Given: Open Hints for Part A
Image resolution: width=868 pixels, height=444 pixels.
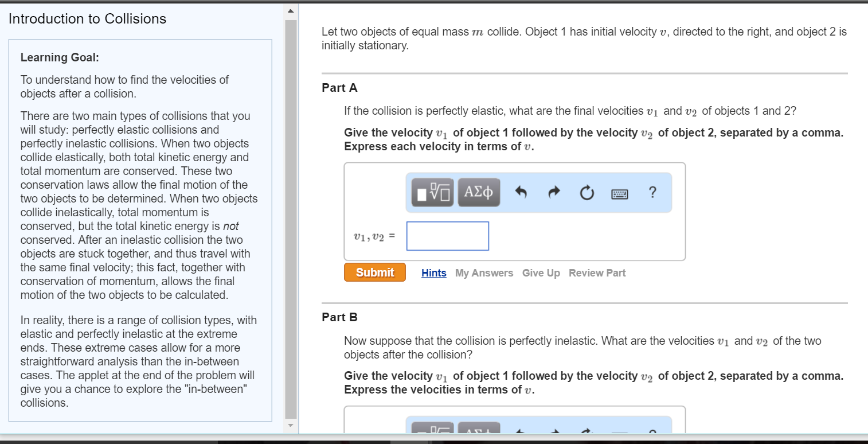Looking at the screenshot, I should click(x=433, y=272).
